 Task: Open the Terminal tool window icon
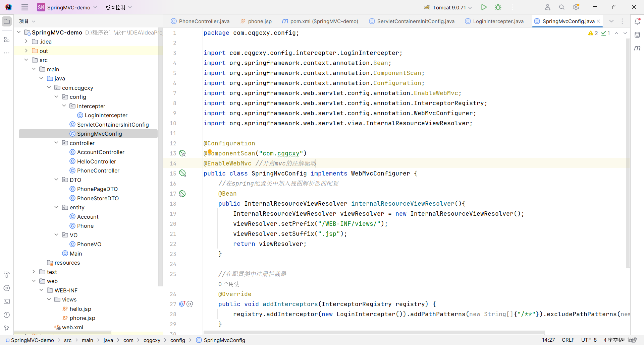pos(6,301)
